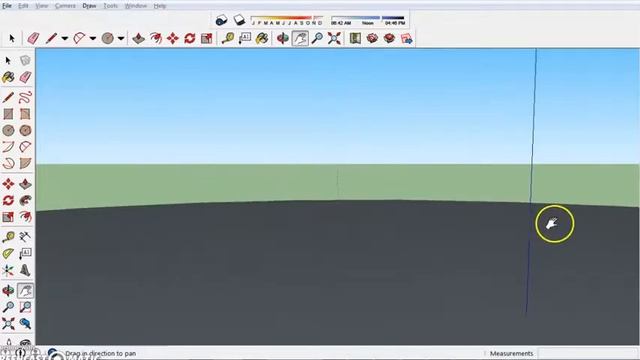Select the Orbit tool in top toolbar
This screenshot has width=640, height=360.
[x=282, y=38]
